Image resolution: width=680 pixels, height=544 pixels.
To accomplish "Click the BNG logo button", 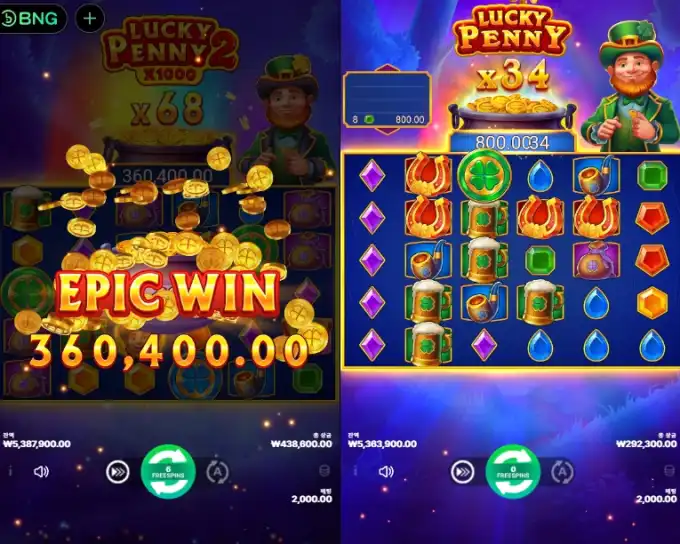I will [x=30, y=19].
